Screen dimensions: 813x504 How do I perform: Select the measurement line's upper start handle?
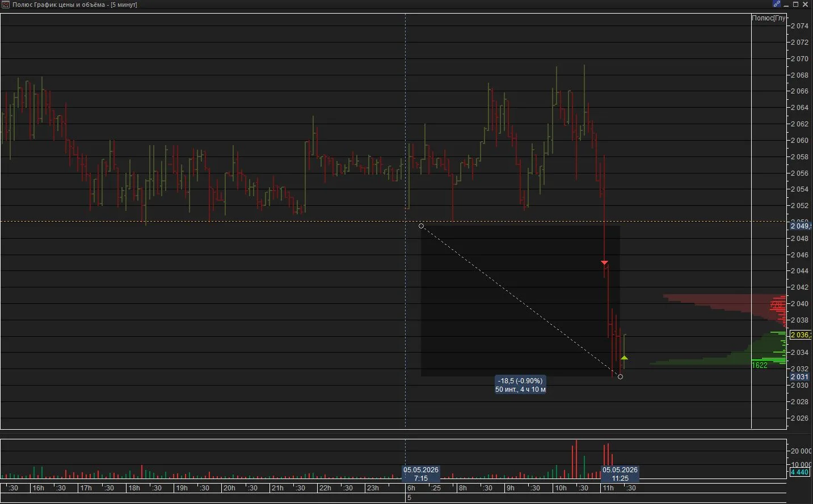(x=421, y=226)
